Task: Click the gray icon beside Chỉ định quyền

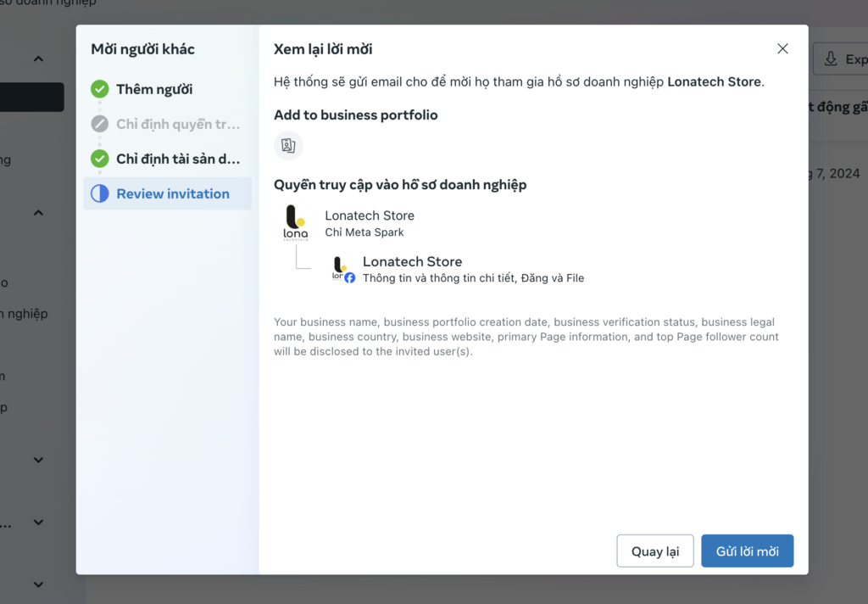Action: coord(100,124)
